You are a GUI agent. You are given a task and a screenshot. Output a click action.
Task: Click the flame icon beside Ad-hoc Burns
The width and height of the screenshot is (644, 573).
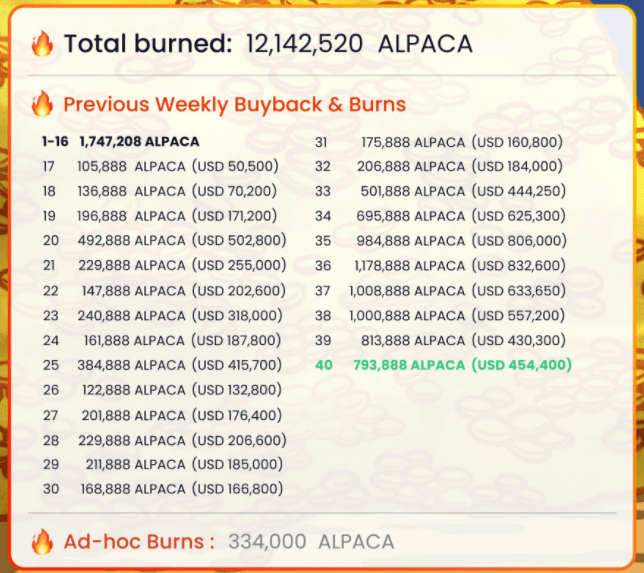pos(42,541)
